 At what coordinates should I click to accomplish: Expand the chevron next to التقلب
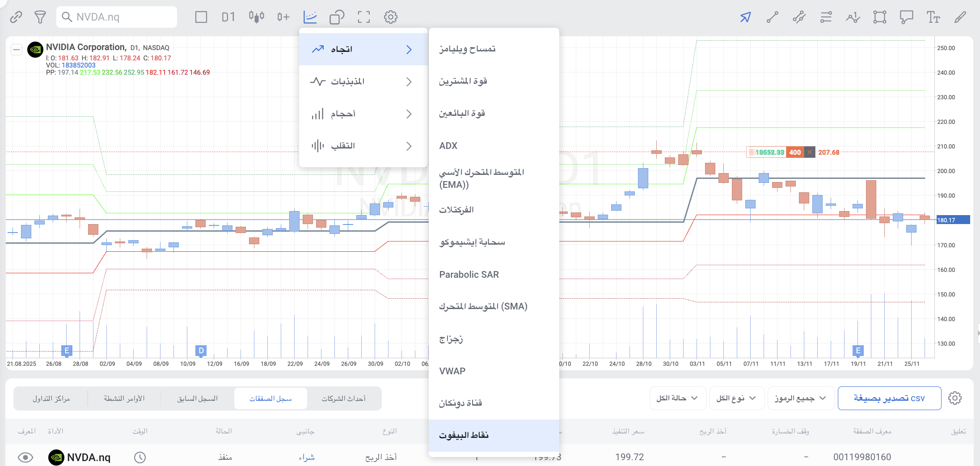click(x=409, y=146)
